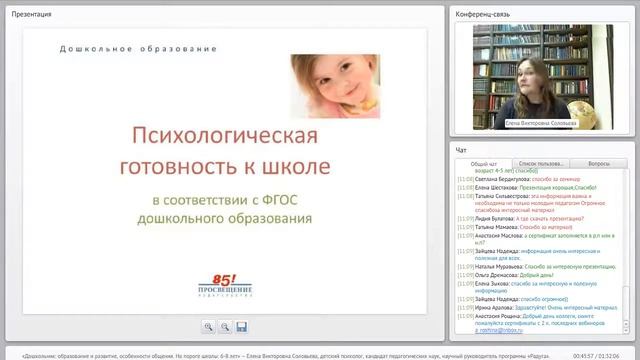Viewport: 640px width, 360px height.
Task: Open the Вопросы tab
Action: click(599, 164)
